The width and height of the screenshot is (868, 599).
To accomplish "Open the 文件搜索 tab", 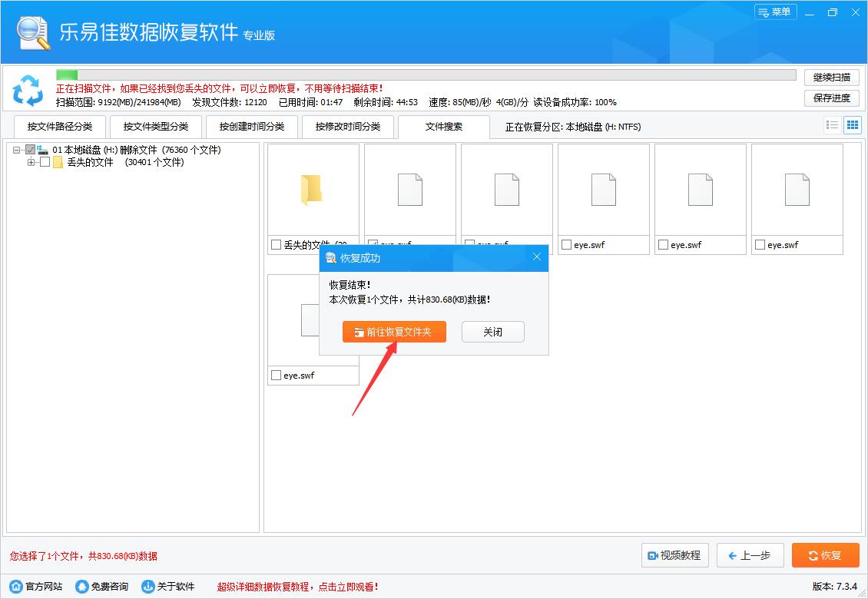I will click(444, 126).
